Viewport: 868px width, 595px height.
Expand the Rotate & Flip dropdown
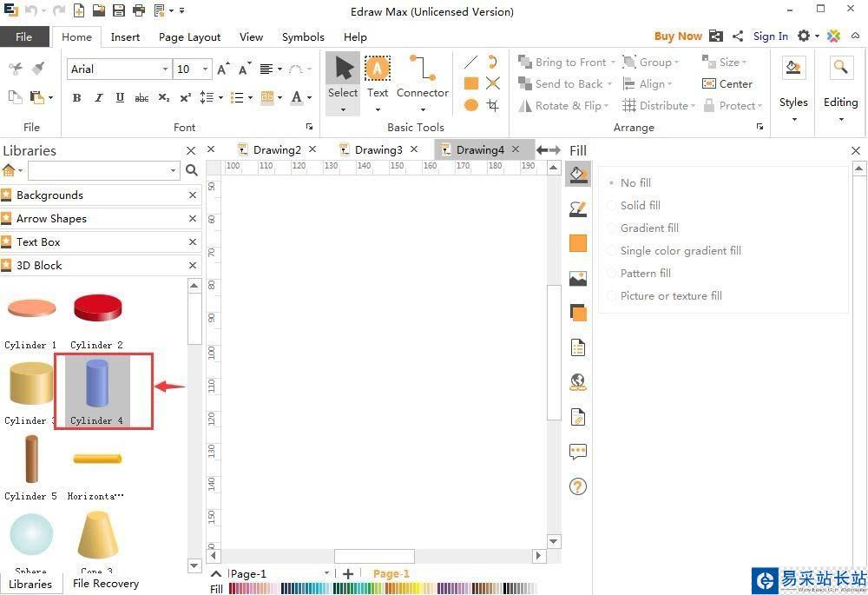click(606, 106)
